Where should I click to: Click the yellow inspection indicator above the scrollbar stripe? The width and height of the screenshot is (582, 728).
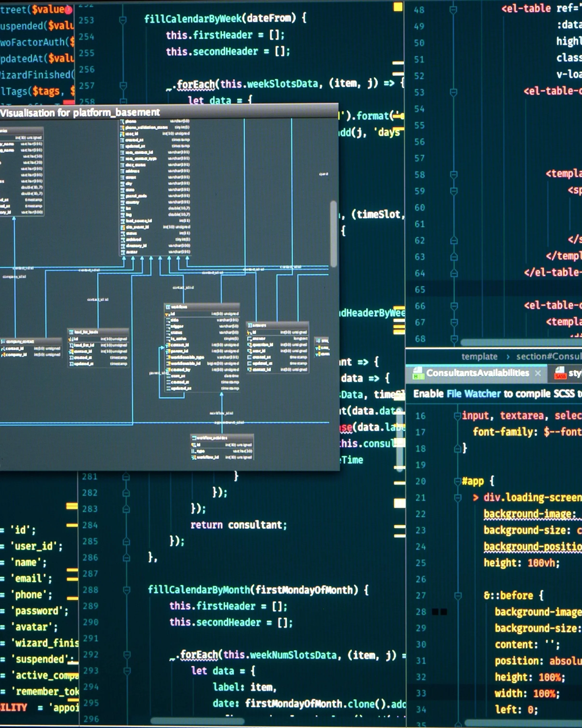398,7
